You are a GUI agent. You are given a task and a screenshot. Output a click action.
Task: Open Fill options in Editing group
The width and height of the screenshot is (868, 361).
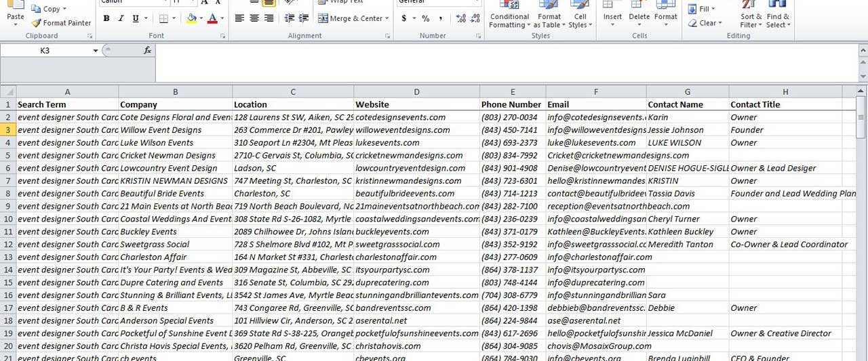(702, 9)
